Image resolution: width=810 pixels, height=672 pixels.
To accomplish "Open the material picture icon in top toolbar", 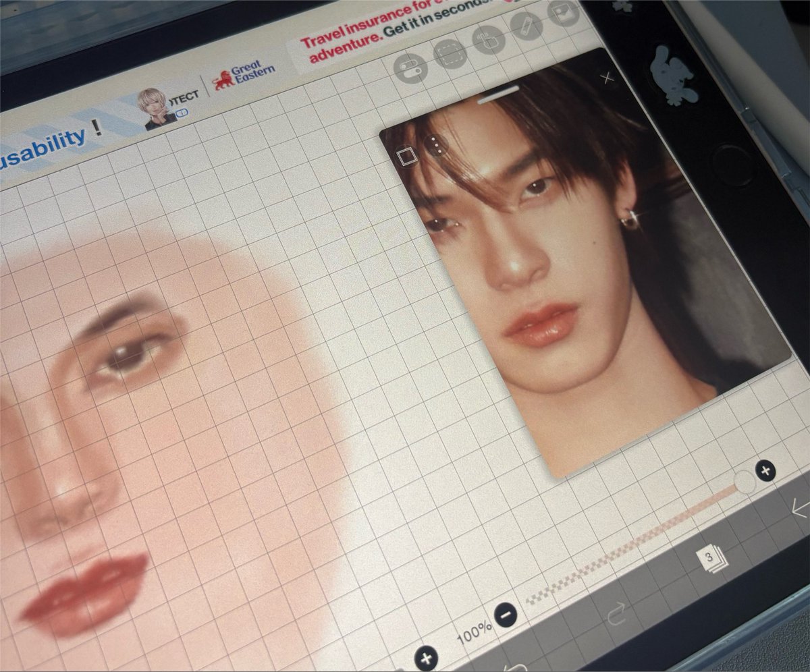I will 564,12.
